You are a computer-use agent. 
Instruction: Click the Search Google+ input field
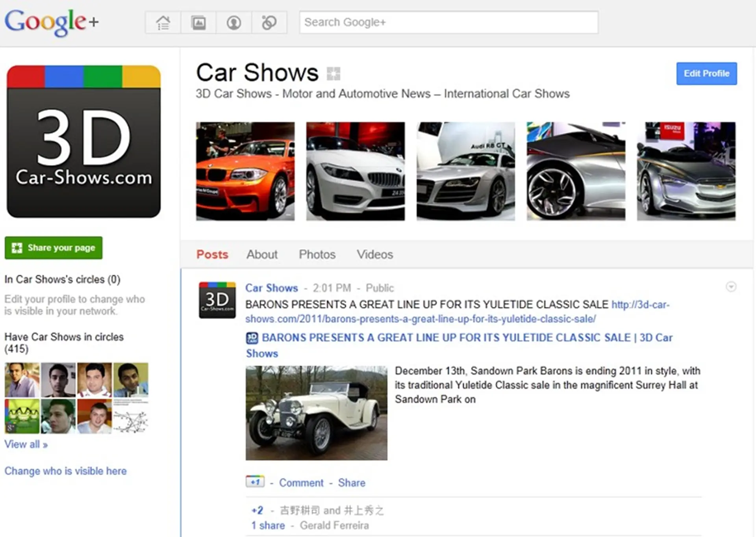tap(449, 22)
